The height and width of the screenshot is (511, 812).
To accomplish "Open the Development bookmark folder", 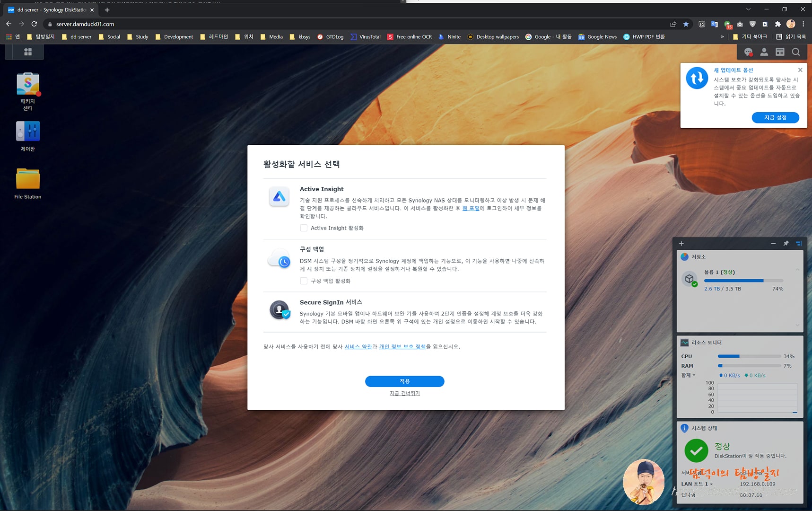I will 174,37.
